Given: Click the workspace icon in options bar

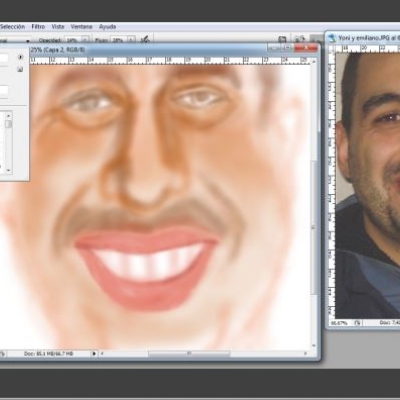Looking at the screenshot, I should [x=300, y=40].
